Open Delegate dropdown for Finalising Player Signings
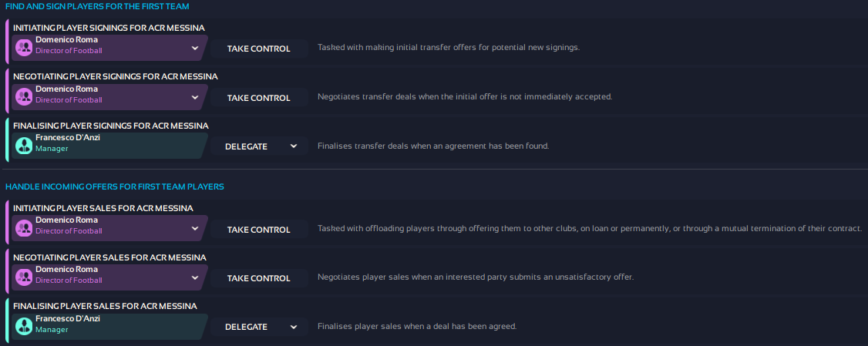868x346 pixels. click(x=260, y=146)
